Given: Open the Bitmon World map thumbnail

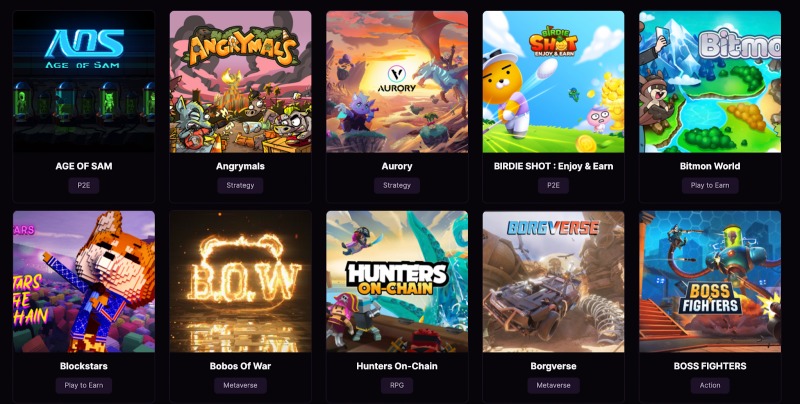Looking at the screenshot, I should [x=710, y=82].
